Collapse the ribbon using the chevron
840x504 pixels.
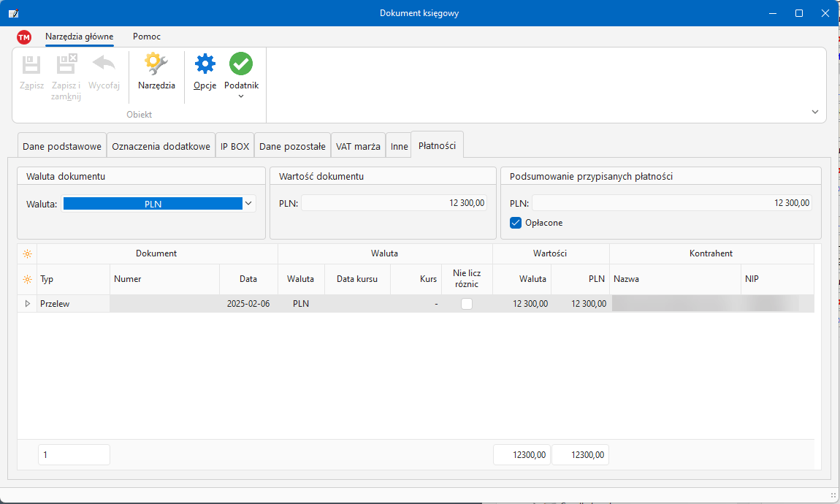[814, 112]
